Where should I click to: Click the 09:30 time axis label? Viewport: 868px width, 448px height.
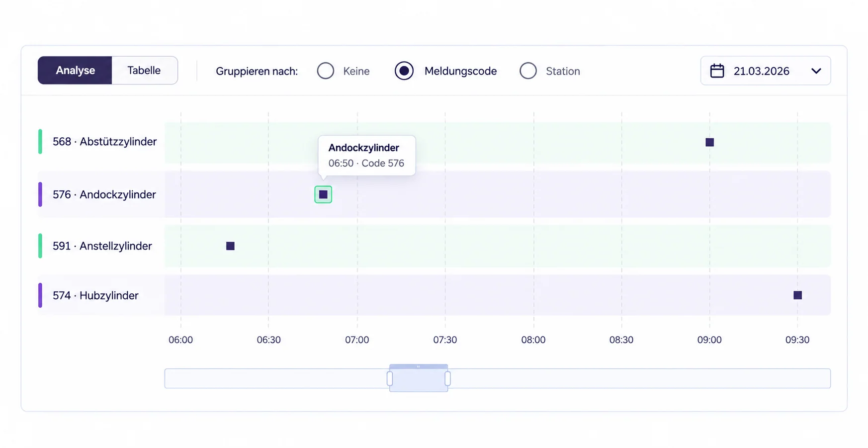797,340
